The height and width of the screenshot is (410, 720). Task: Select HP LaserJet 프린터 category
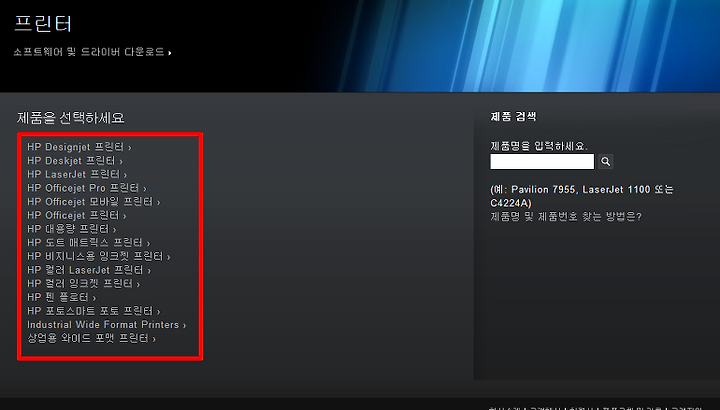click(77, 174)
